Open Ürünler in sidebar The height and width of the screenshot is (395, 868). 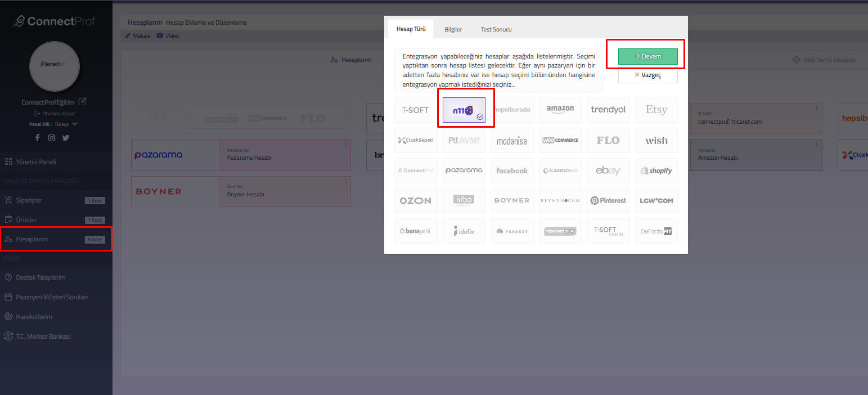[56, 220]
